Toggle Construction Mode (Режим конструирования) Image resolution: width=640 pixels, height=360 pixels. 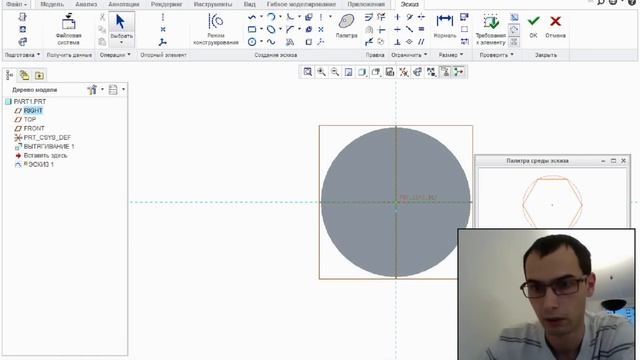(x=216, y=29)
